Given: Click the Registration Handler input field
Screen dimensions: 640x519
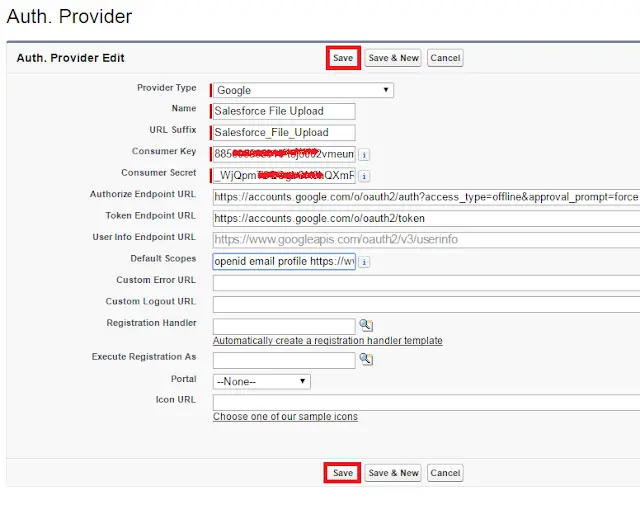Looking at the screenshot, I should (x=284, y=326).
